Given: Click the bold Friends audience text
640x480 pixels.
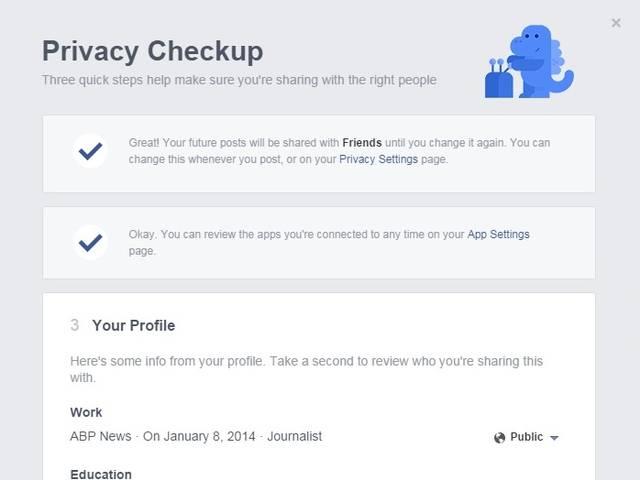Looking at the screenshot, I should coord(362,143).
